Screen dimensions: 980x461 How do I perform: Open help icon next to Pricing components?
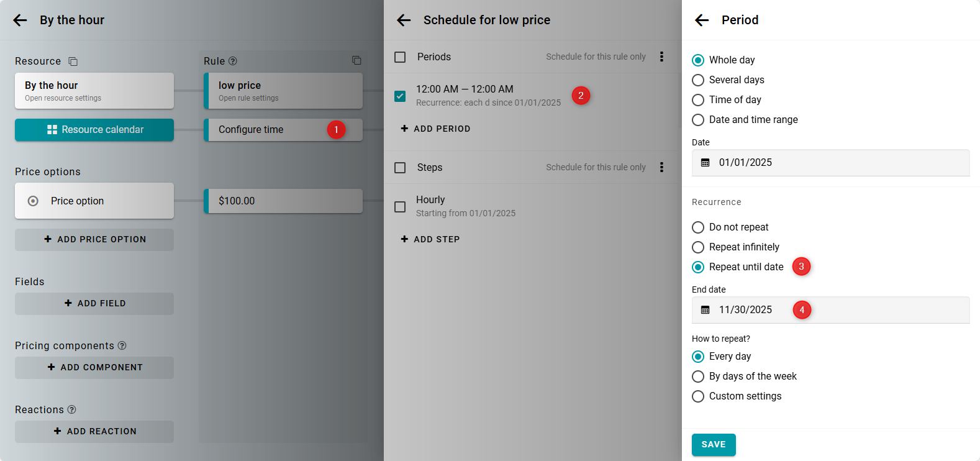tap(122, 345)
